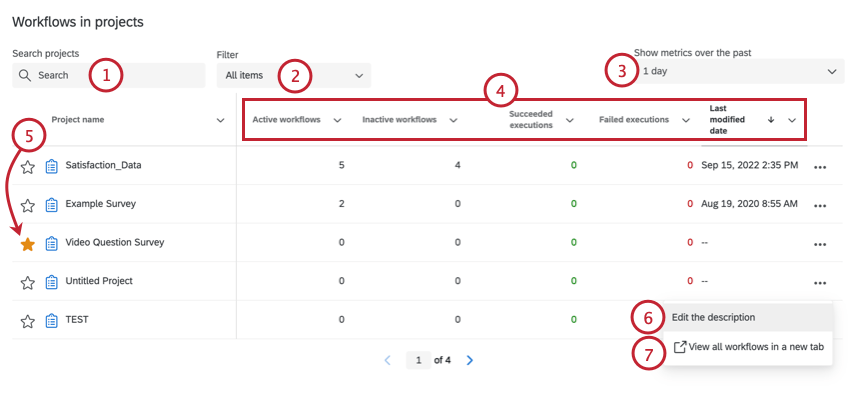Expand the Active workflows column menu
Image resolution: width=850 pixels, height=400 pixels.
(337, 120)
